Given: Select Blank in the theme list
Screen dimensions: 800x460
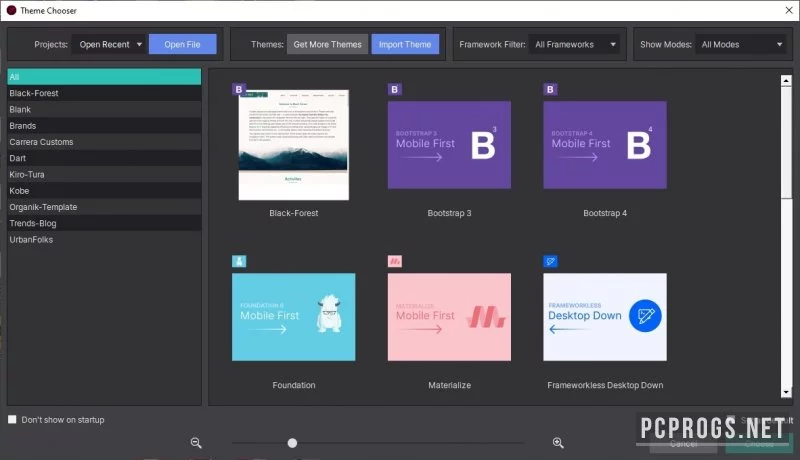Looking at the screenshot, I should (x=104, y=110).
